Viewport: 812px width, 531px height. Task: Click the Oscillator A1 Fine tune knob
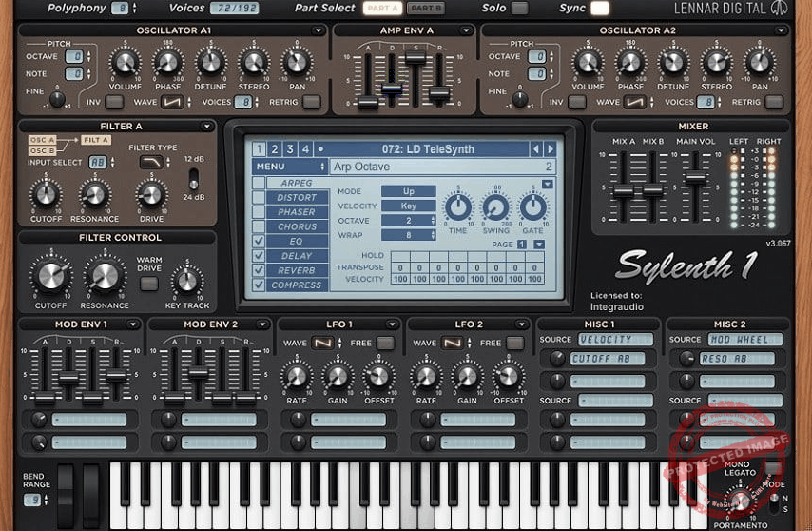tap(57, 98)
